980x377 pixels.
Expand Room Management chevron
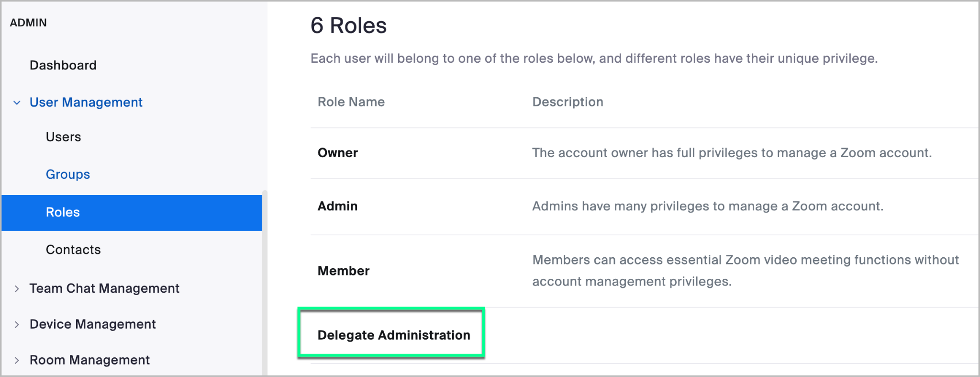click(17, 360)
